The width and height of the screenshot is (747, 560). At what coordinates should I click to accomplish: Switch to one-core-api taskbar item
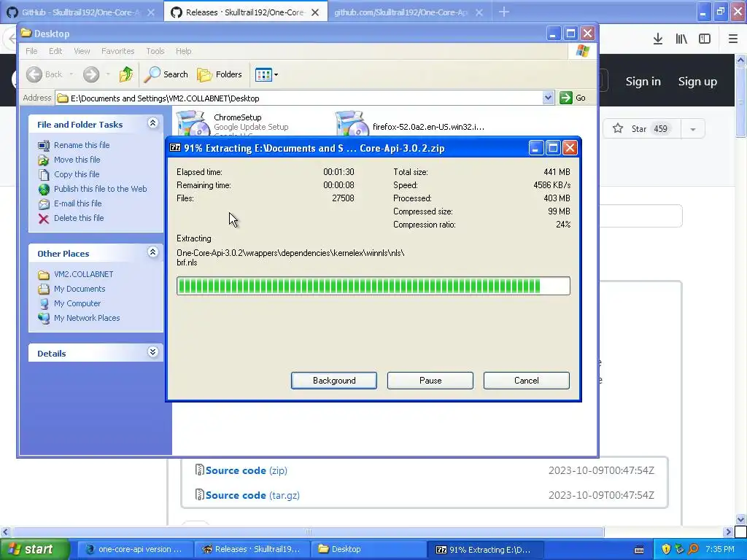[134, 549]
